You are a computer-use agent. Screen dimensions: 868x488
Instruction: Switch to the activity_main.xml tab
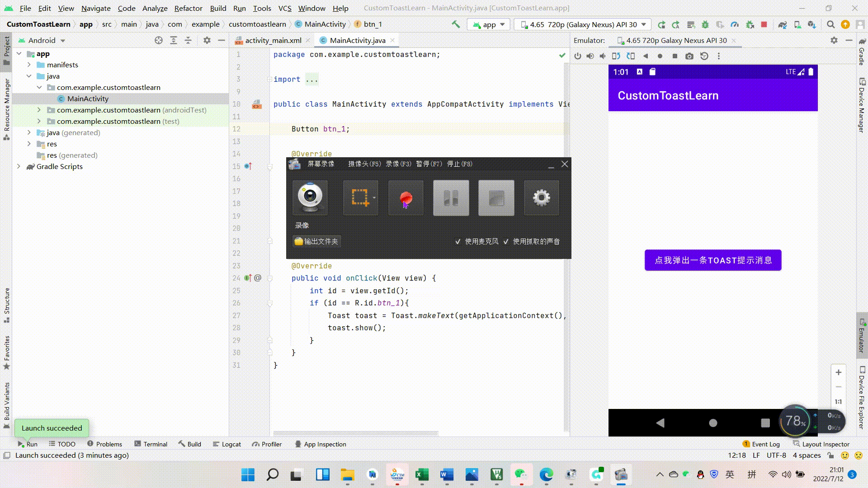pos(273,40)
